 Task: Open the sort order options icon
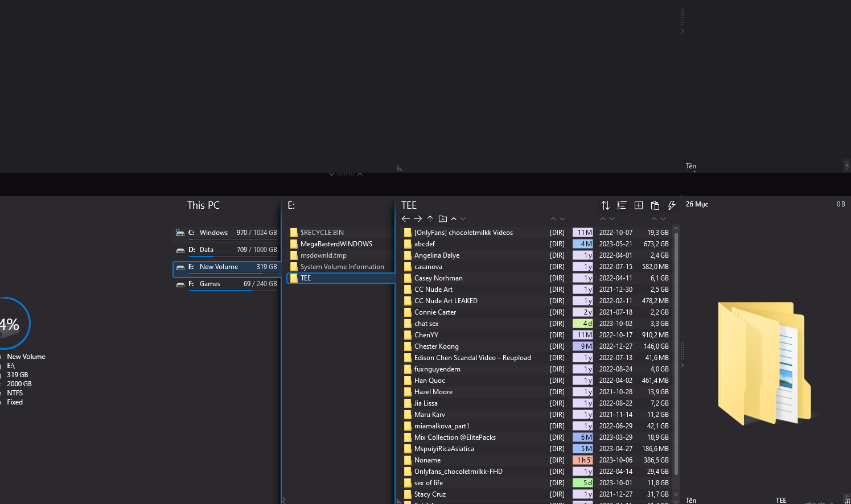point(606,205)
